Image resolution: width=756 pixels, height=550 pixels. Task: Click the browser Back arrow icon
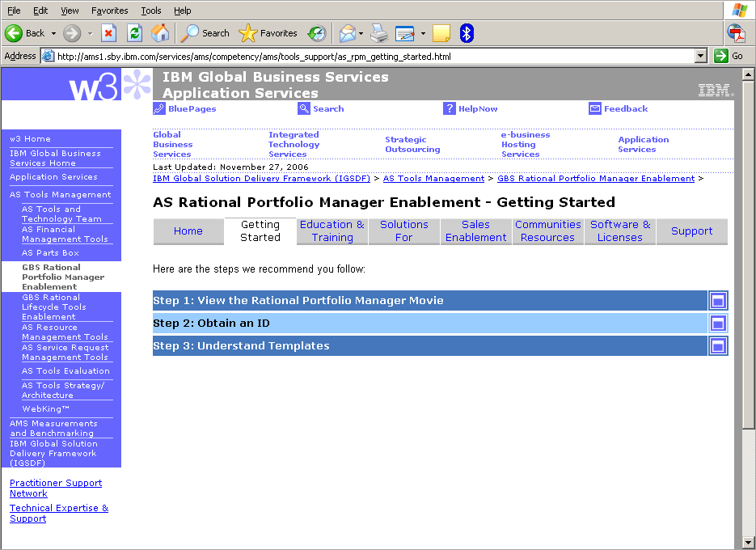[x=14, y=33]
